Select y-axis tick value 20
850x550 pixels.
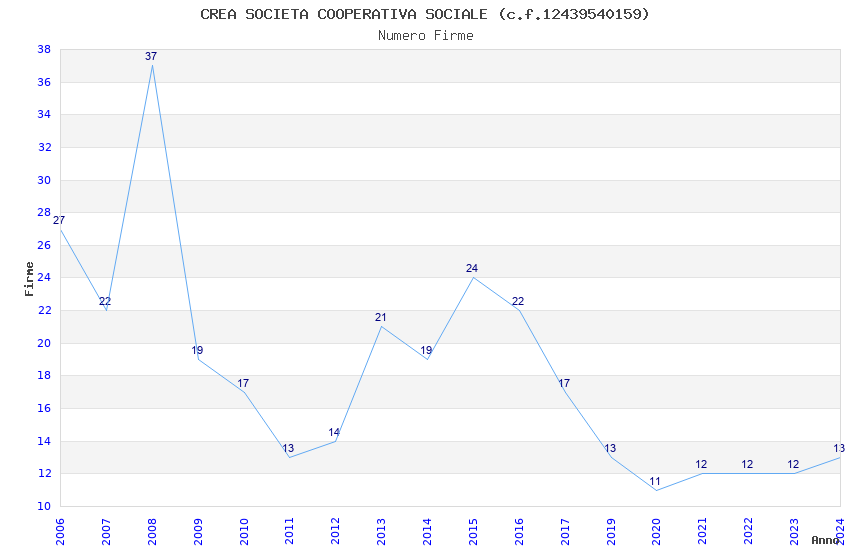pyautogui.click(x=44, y=343)
